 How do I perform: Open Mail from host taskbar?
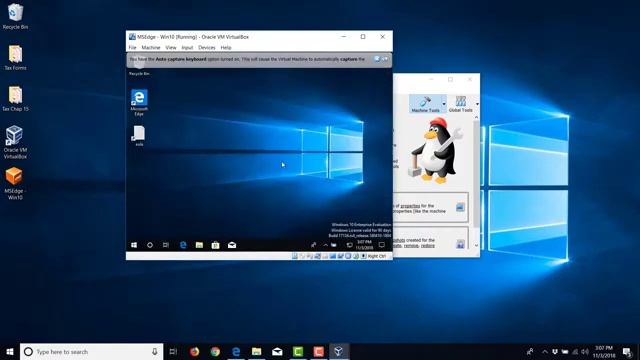pyautogui.click(x=277, y=351)
